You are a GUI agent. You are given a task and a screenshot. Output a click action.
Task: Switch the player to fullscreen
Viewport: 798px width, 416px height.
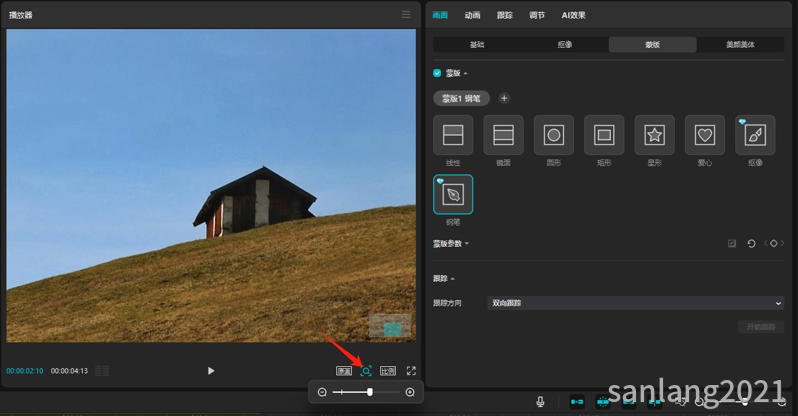click(x=411, y=371)
